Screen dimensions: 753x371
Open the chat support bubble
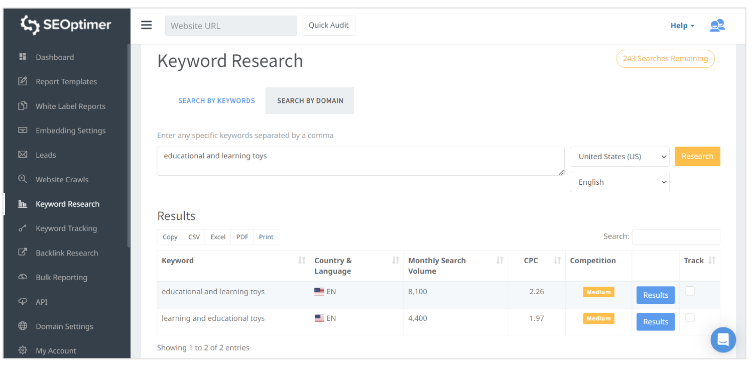tap(723, 340)
